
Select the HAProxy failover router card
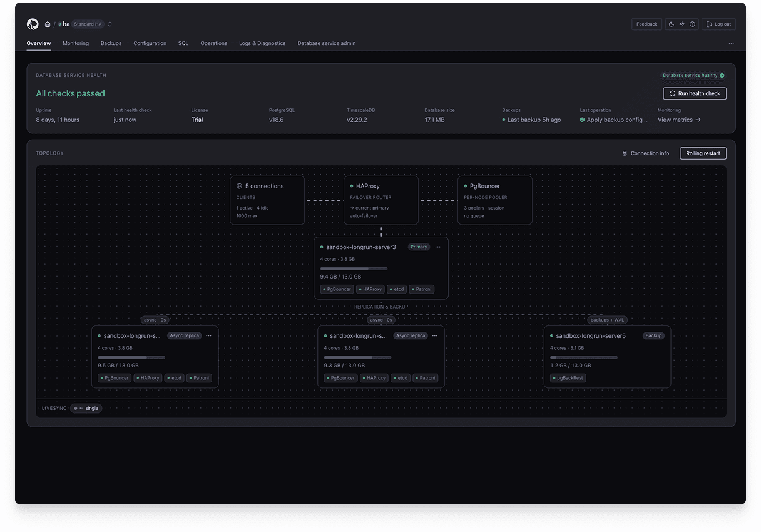381,200
